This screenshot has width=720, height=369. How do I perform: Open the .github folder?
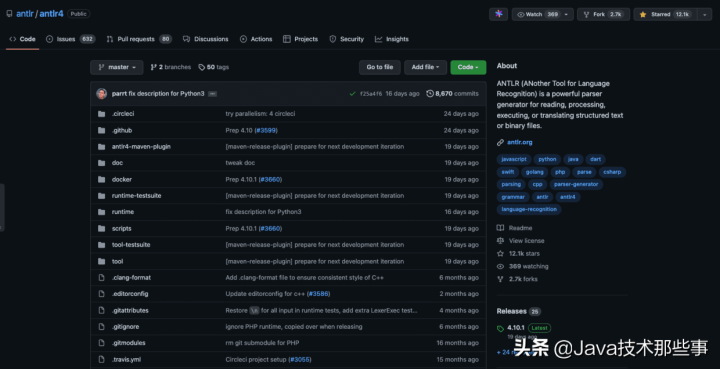point(122,130)
